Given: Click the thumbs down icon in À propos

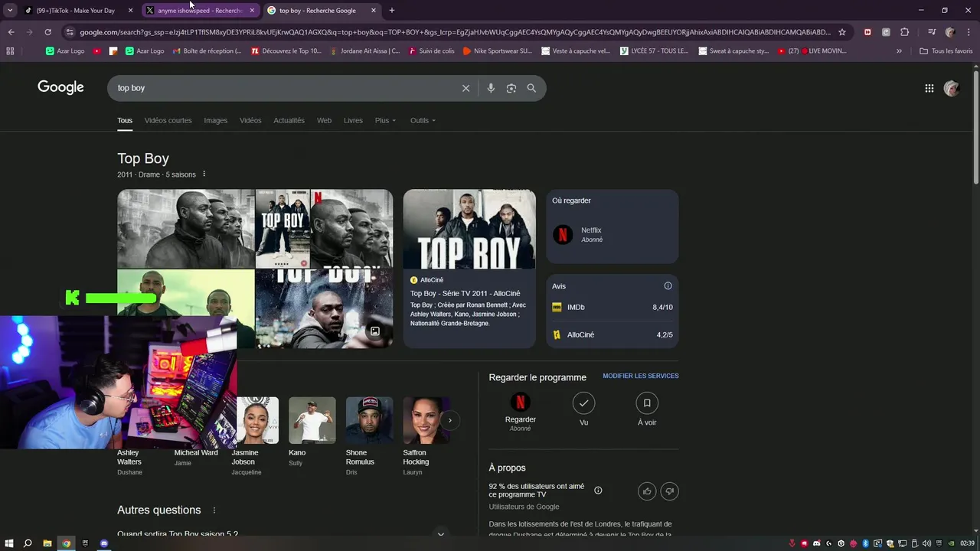Looking at the screenshot, I should click(669, 491).
